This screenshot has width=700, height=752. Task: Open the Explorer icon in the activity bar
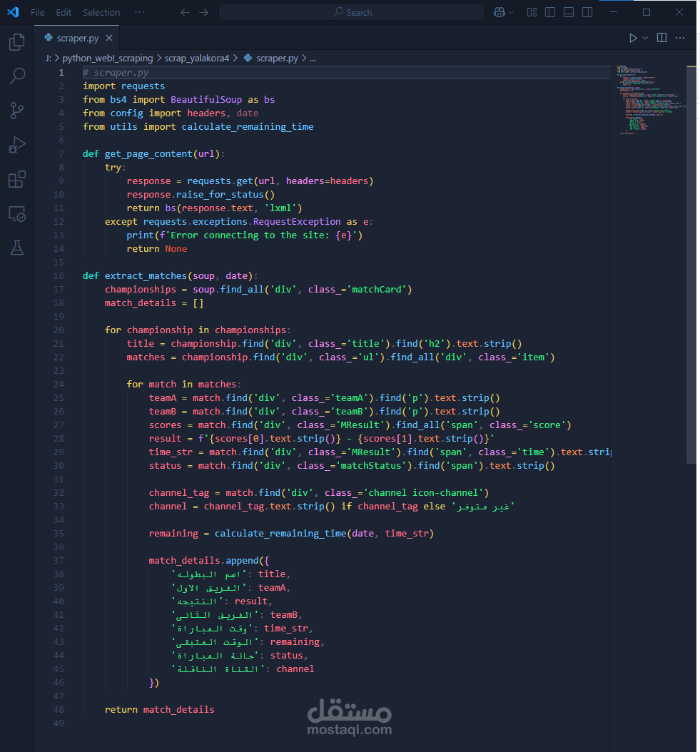(x=16, y=42)
